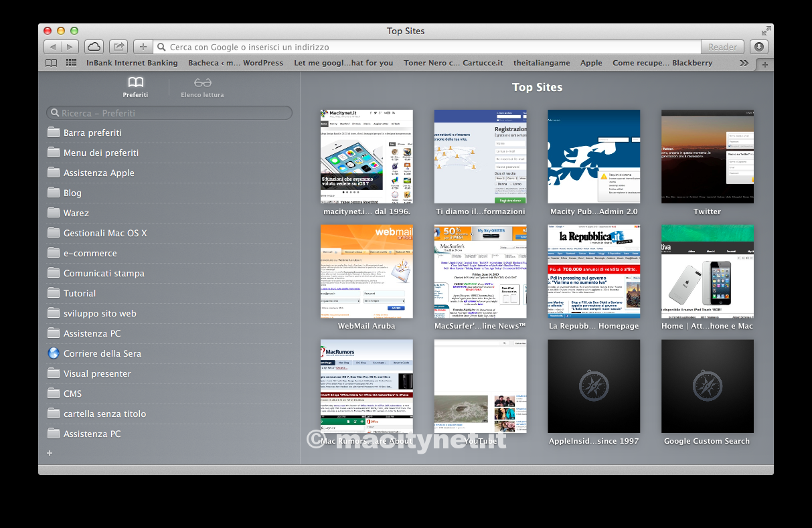
Task: Open Corriere della Sera bookmark
Action: click(x=169, y=353)
